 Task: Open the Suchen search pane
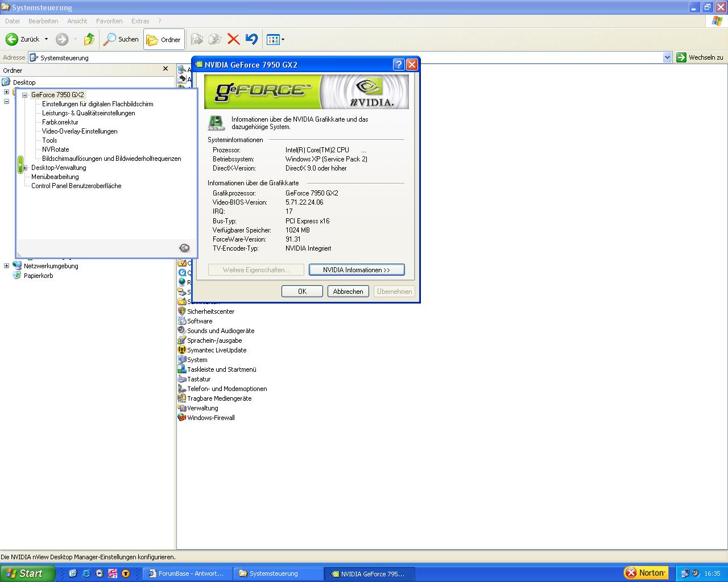[x=121, y=39]
